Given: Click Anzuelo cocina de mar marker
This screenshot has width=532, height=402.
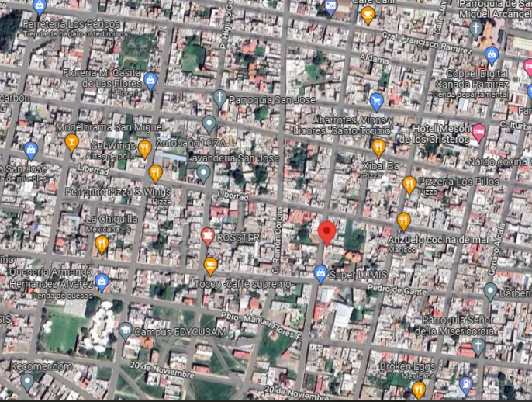Looking at the screenshot, I should point(403,222).
